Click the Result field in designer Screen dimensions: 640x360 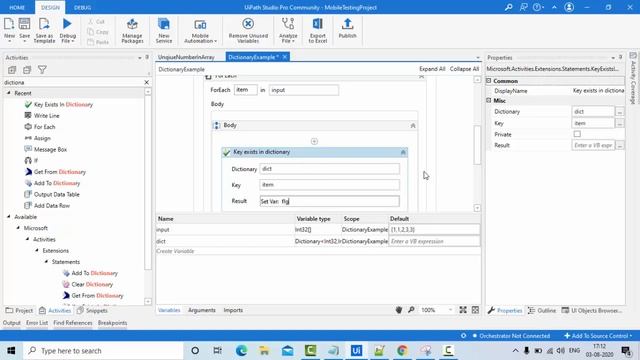329,201
